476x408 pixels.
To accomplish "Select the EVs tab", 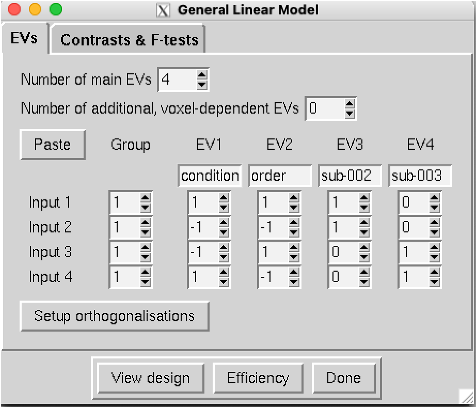I will tap(24, 38).
